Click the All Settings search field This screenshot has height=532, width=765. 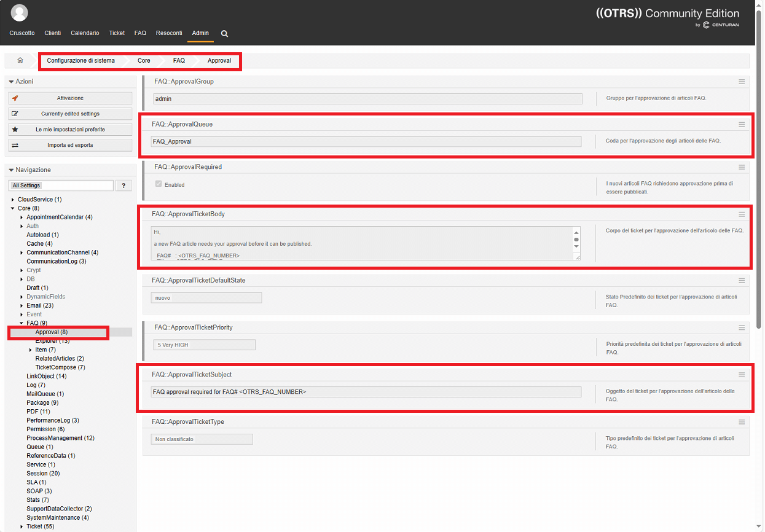pyautogui.click(x=61, y=186)
